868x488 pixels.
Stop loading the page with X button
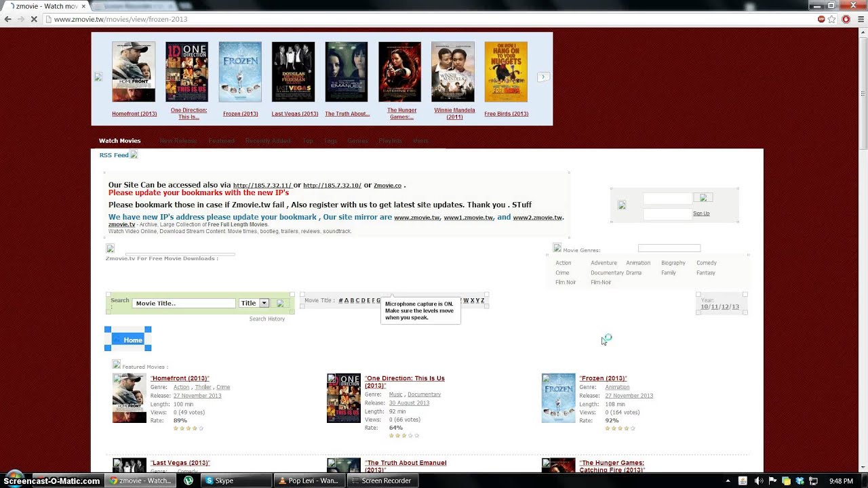34,19
